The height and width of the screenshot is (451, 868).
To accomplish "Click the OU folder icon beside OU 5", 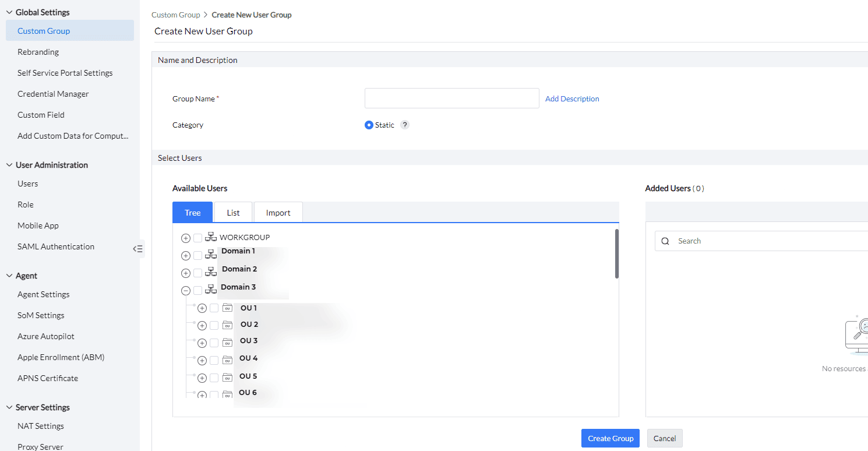I will (x=227, y=376).
